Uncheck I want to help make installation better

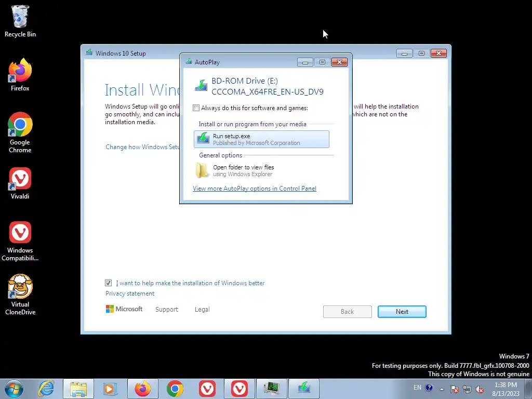pyautogui.click(x=108, y=283)
